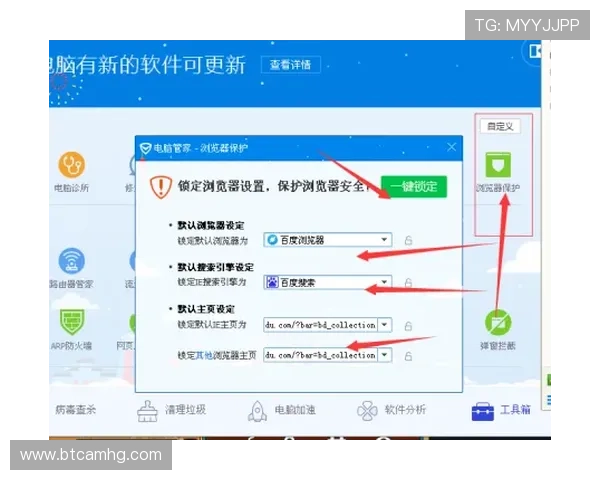
Task: Open 工具箱 toolbox icon
Action: (x=483, y=411)
